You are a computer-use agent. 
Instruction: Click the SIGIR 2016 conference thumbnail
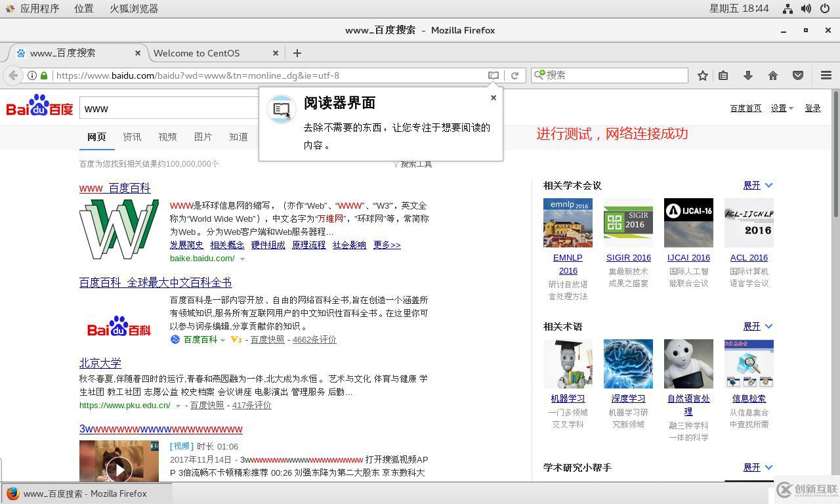[x=628, y=223]
